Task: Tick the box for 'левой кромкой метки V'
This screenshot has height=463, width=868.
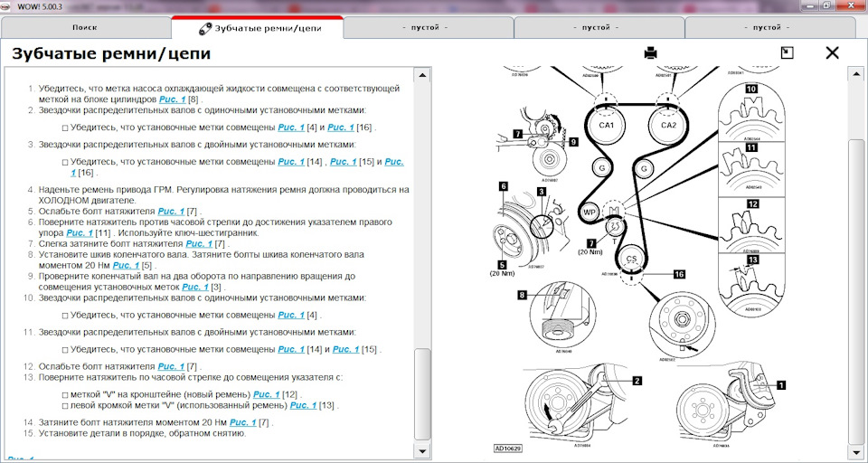Action: click(65, 406)
